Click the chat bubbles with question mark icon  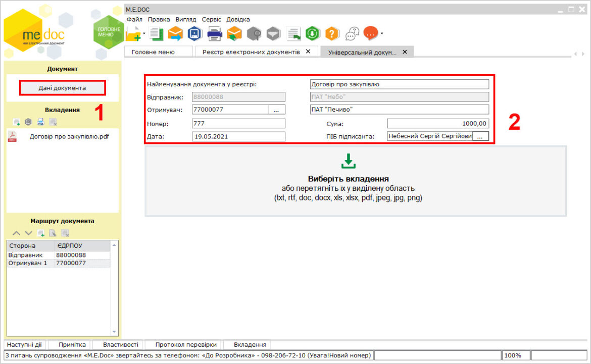click(x=352, y=34)
